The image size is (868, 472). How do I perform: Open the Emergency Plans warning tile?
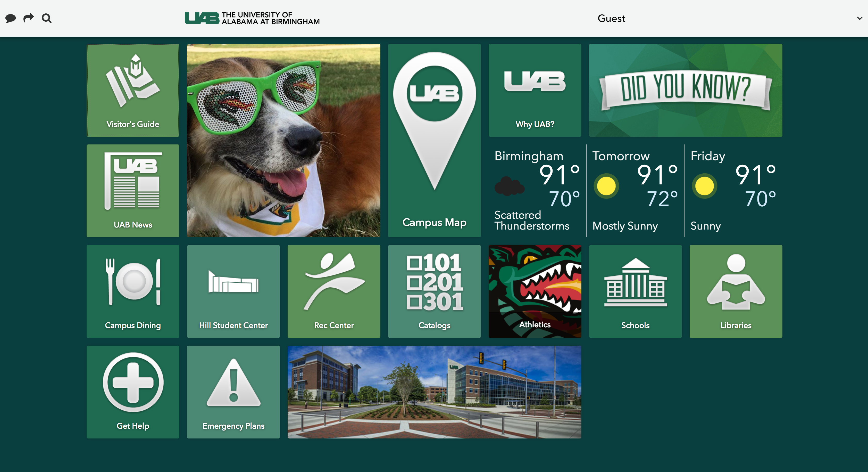233,392
